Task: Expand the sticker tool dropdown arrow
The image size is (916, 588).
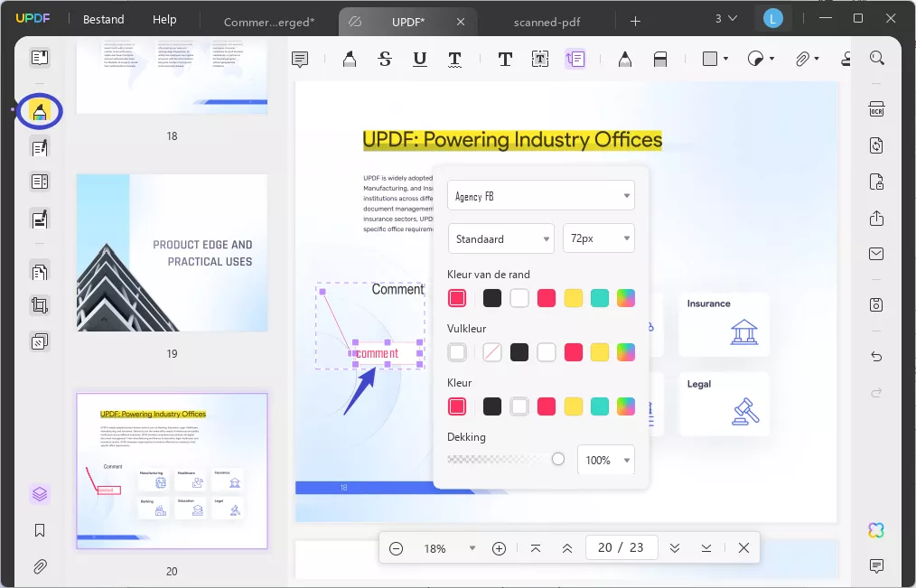Action: point(771,59)
